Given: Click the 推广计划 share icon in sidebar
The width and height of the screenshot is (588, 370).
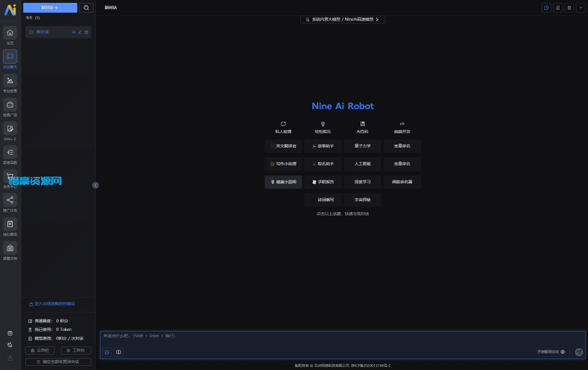Looking at the screenshot, I should [x=10, y=200].
